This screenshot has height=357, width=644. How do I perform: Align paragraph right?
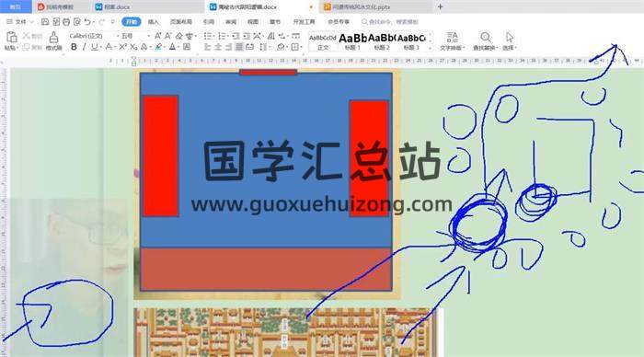click(229, 47)
